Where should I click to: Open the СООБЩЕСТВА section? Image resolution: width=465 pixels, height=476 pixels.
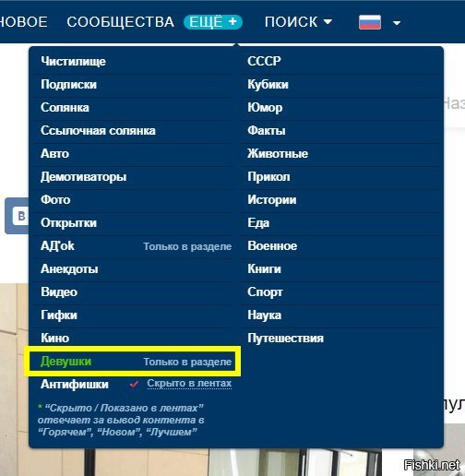(121, 22)
